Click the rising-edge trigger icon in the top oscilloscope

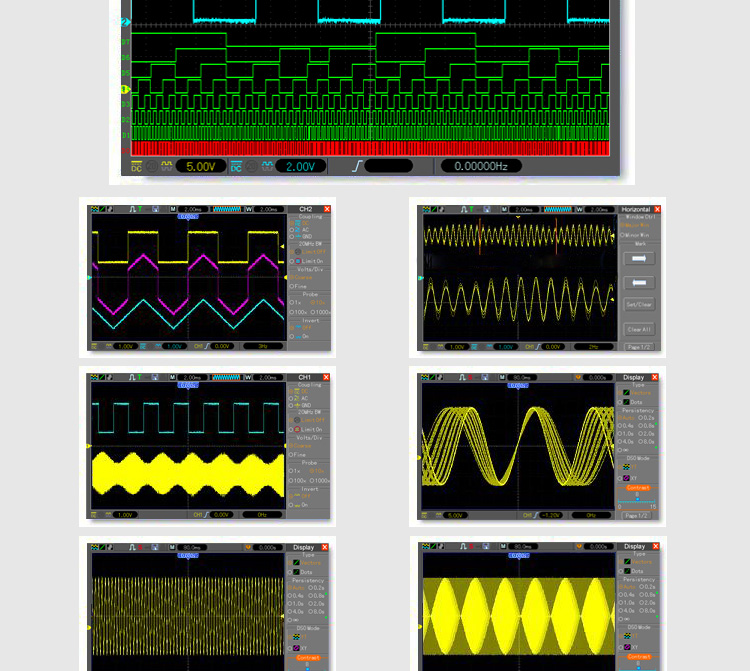356,166
